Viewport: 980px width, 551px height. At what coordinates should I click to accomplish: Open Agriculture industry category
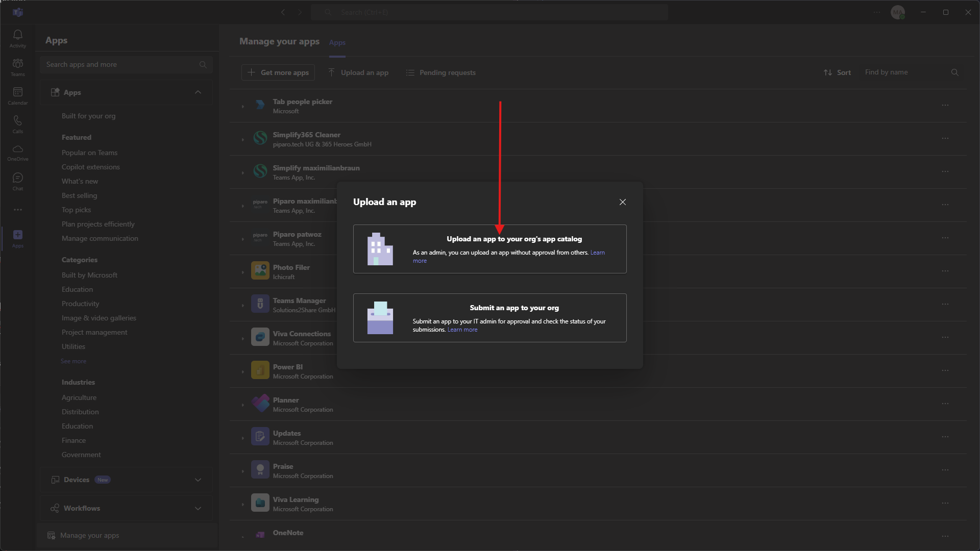[x=79, y=398]
